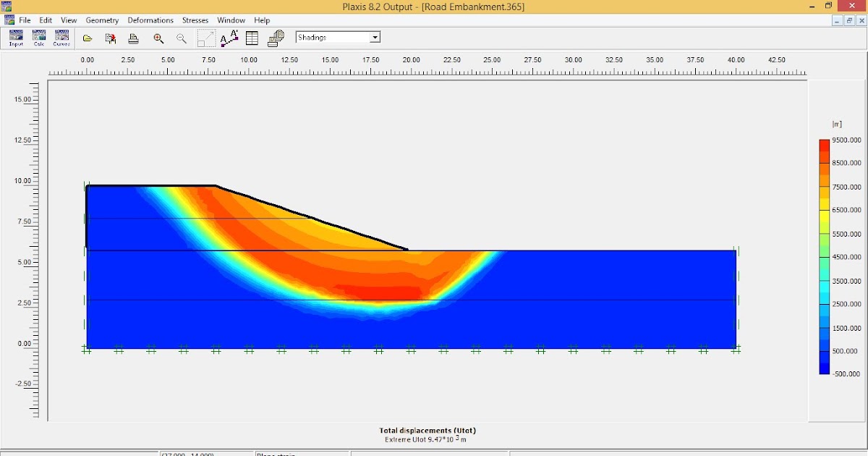The width and height of the screenshot is (868, 456).
Task: Open the Plaxis Curves program
Action: coord(61,37)
